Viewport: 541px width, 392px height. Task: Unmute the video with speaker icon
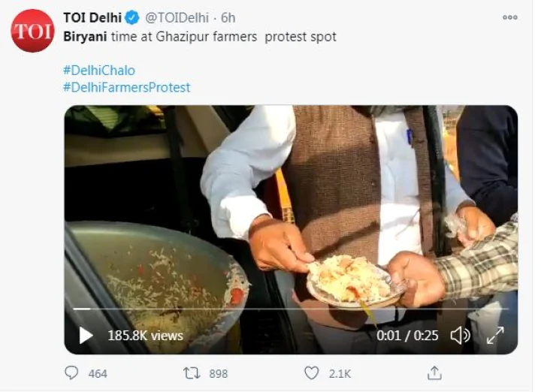460,335
